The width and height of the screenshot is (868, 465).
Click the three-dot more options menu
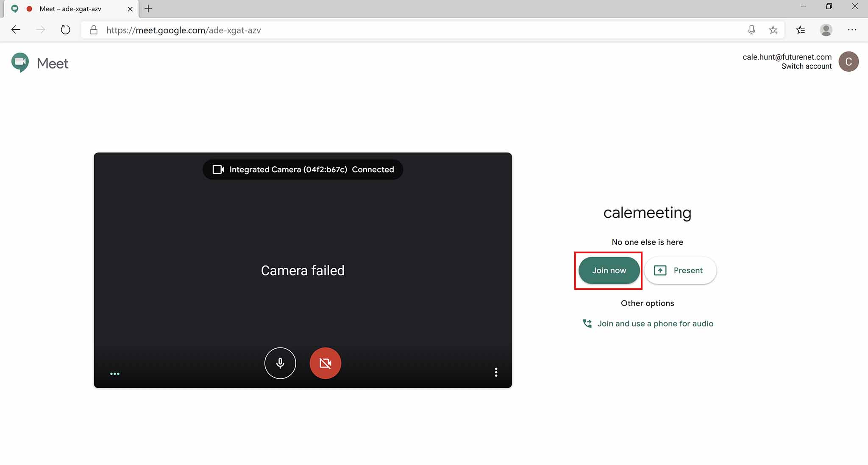pos(495,372)
